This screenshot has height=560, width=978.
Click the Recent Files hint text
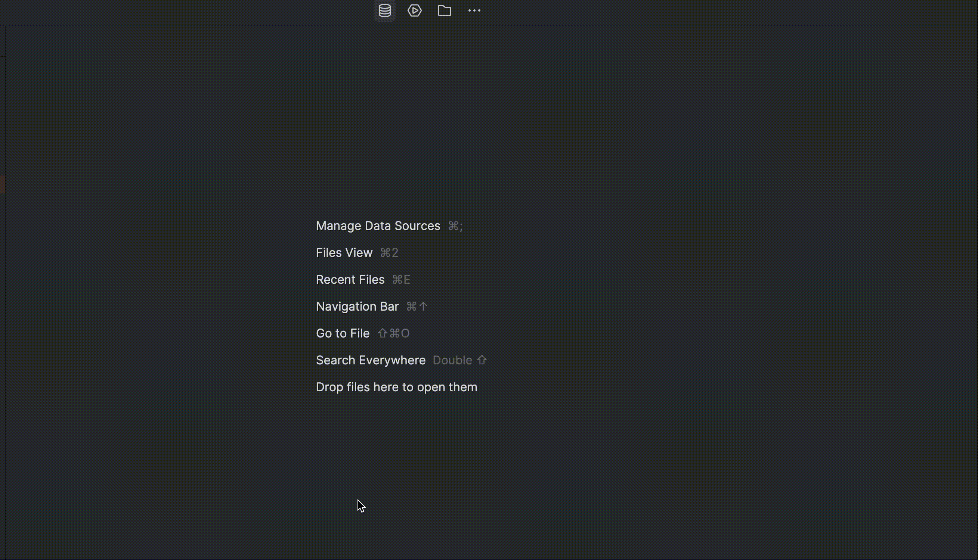350,280
